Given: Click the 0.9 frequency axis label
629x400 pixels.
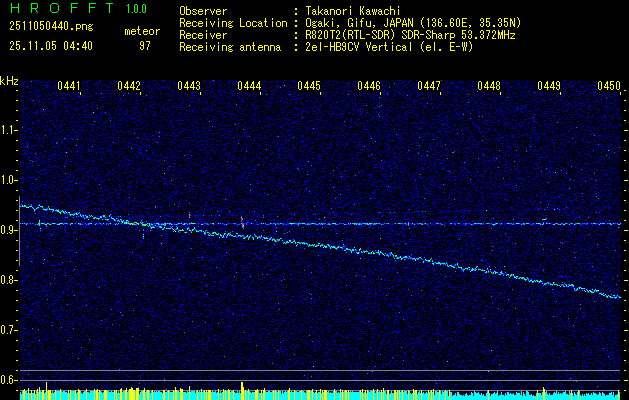Looking at the screenshot, I should tap(9, 229).
